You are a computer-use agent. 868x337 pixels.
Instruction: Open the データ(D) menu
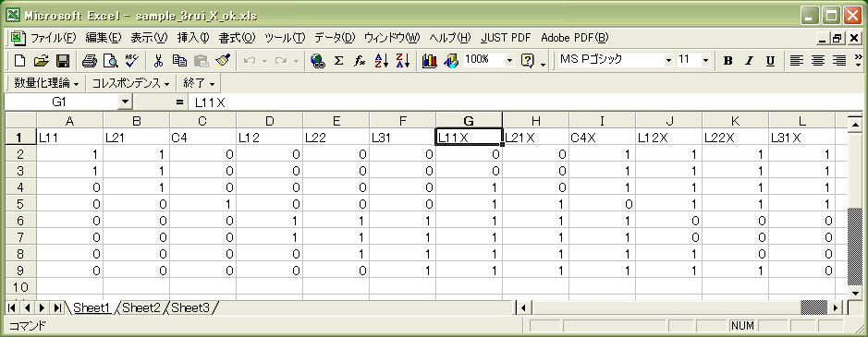coord(335,38)
